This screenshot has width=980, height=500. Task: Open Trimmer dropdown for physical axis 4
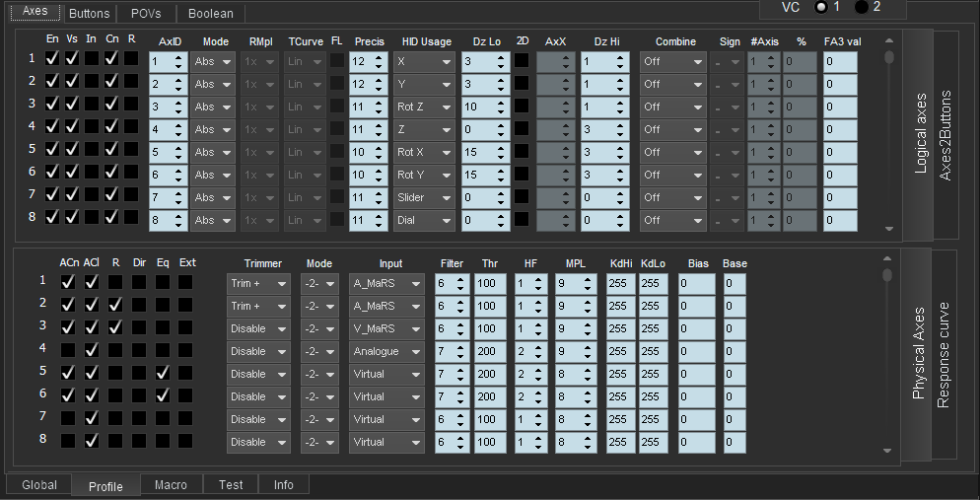coord(258,351)
